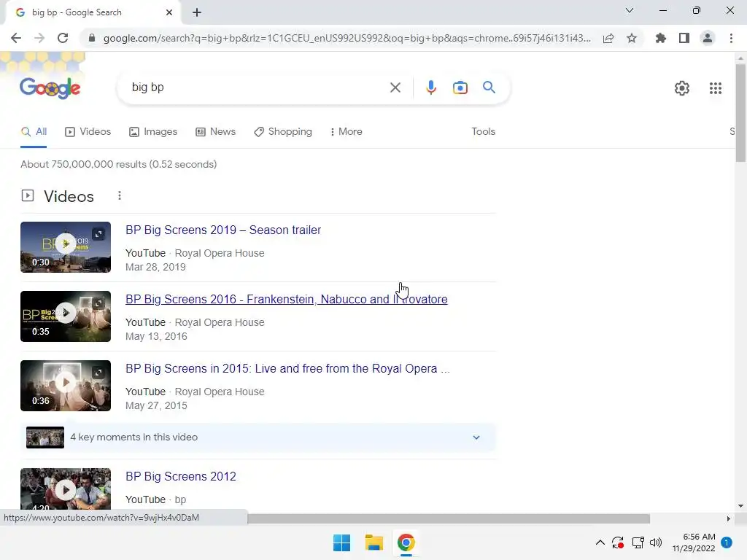
Task: Reload the current page
Action: point(63,38)
